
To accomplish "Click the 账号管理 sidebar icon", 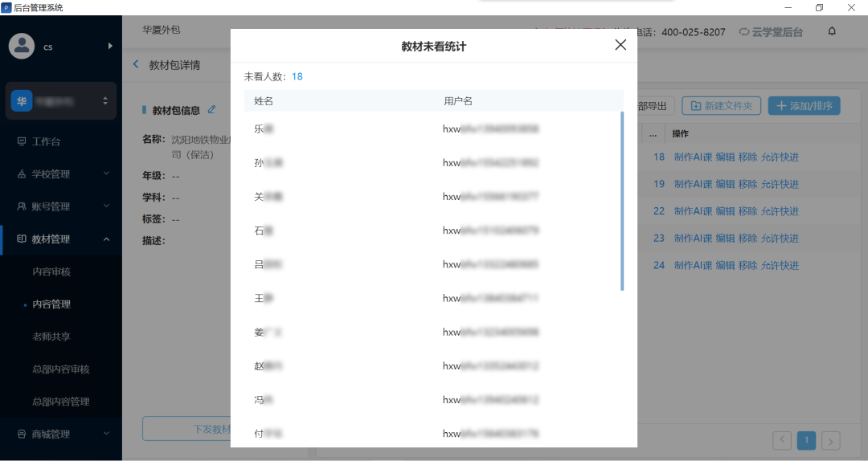I will coord(22,206).
